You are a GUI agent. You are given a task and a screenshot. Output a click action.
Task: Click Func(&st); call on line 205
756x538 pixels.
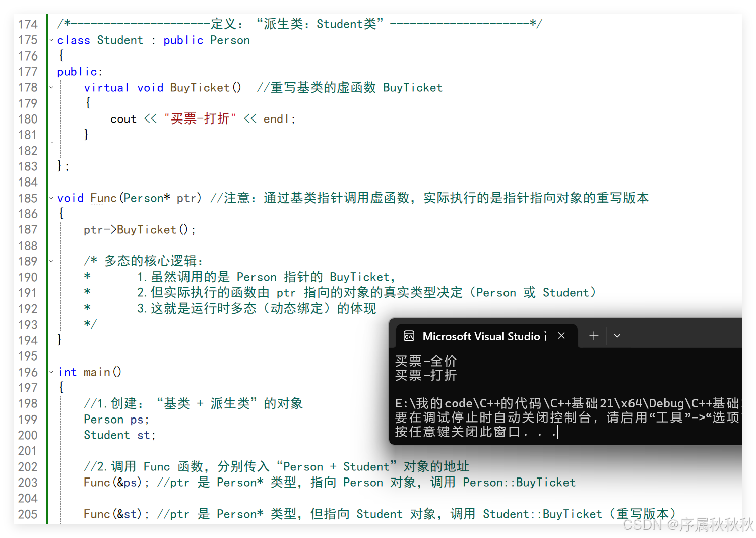point(116,514)
